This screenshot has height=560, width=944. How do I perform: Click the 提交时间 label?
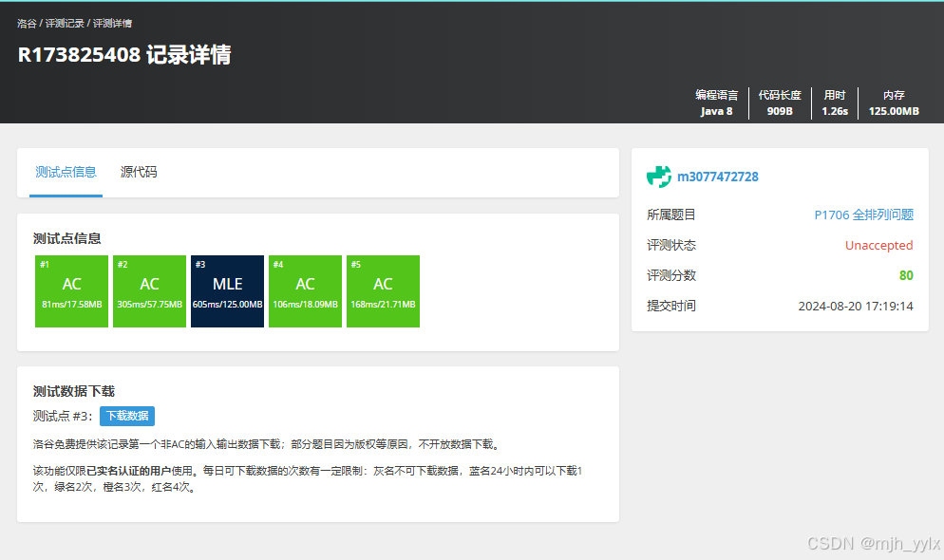[671, 307]
